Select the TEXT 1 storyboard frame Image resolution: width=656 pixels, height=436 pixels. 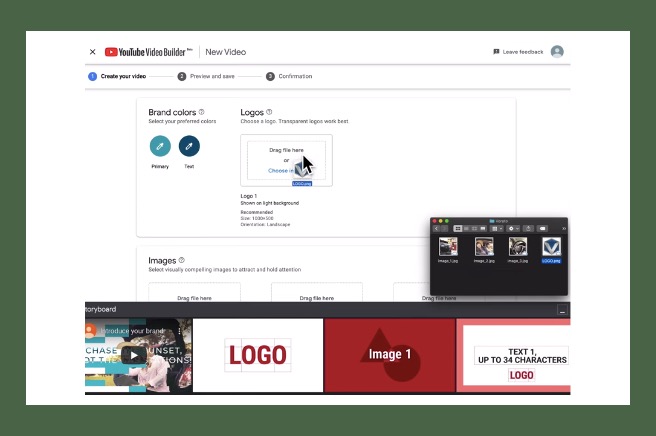click(513, 355)
